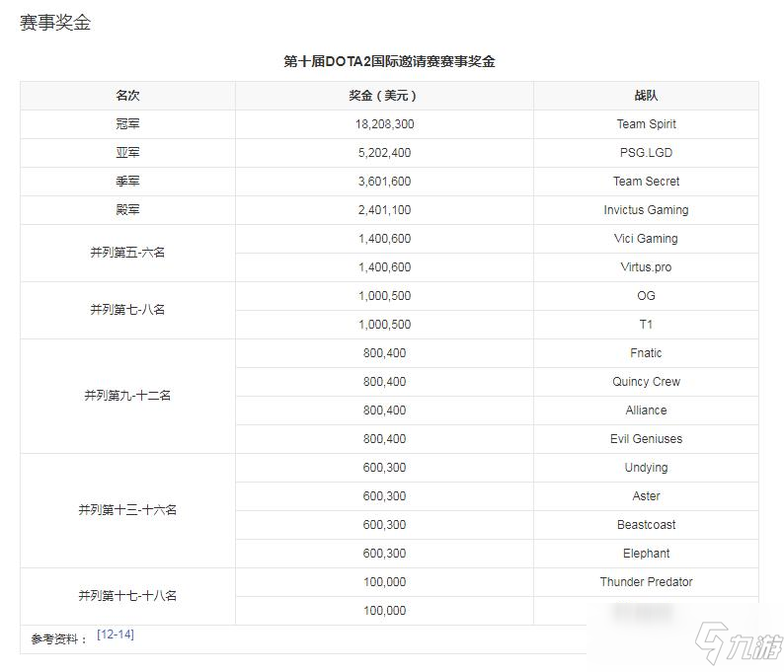This screenshot has width=784, height=672.
Task: Click the 600,300 prize in Elephant's row
Action: pos(384,553)
